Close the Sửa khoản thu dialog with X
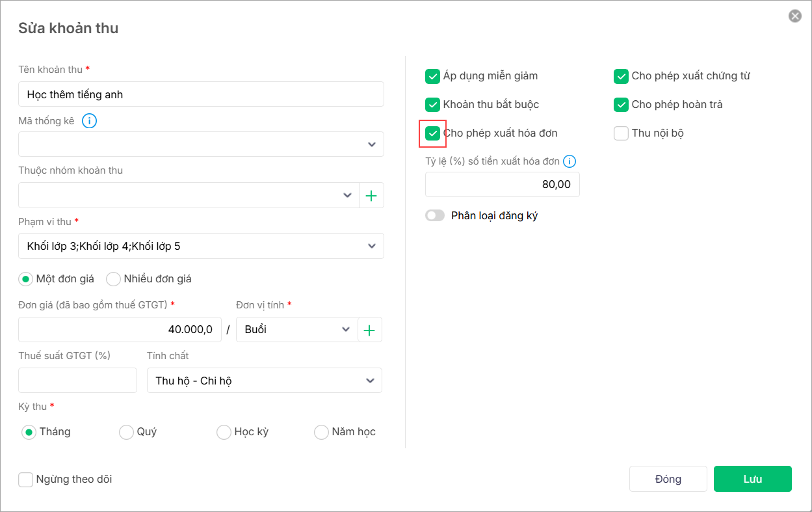Viewport: 812px width, 512px height. click(x=794, y=16)
